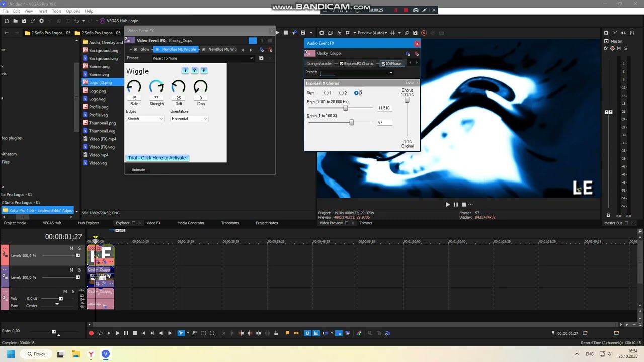Click the Wiggle help '?' button

[194, 70]
